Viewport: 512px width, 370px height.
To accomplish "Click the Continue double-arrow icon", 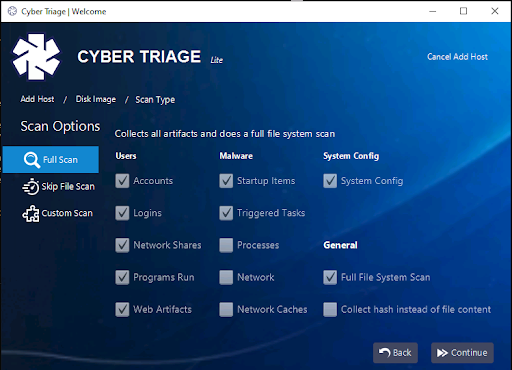I will click(x=442, y=353).
